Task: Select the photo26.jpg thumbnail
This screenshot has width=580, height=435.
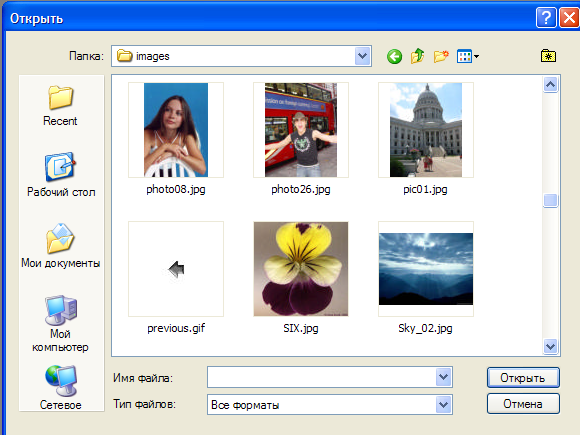Action: [301, 130]
